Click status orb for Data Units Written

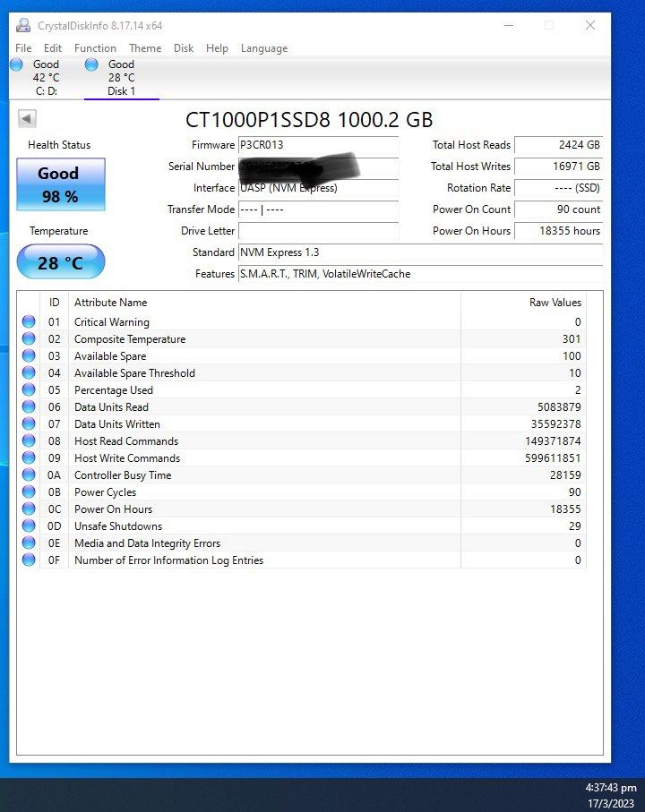[x=29, y=423]
